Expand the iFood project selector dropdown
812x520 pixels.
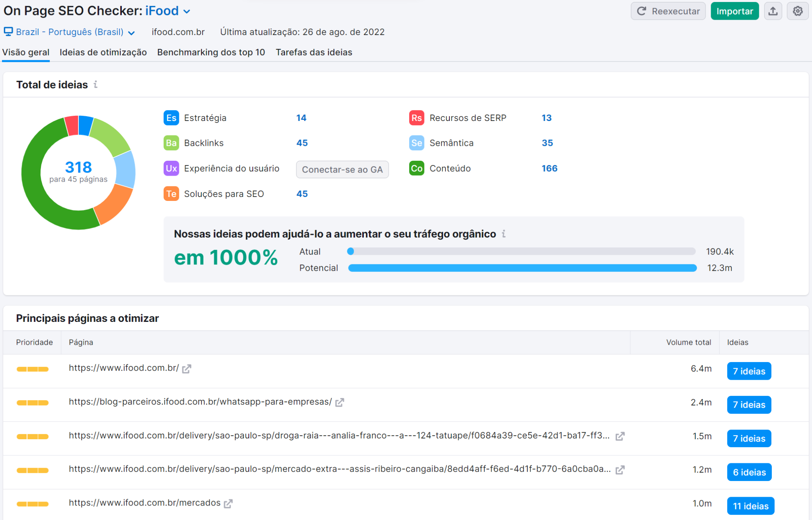[187, 11]
